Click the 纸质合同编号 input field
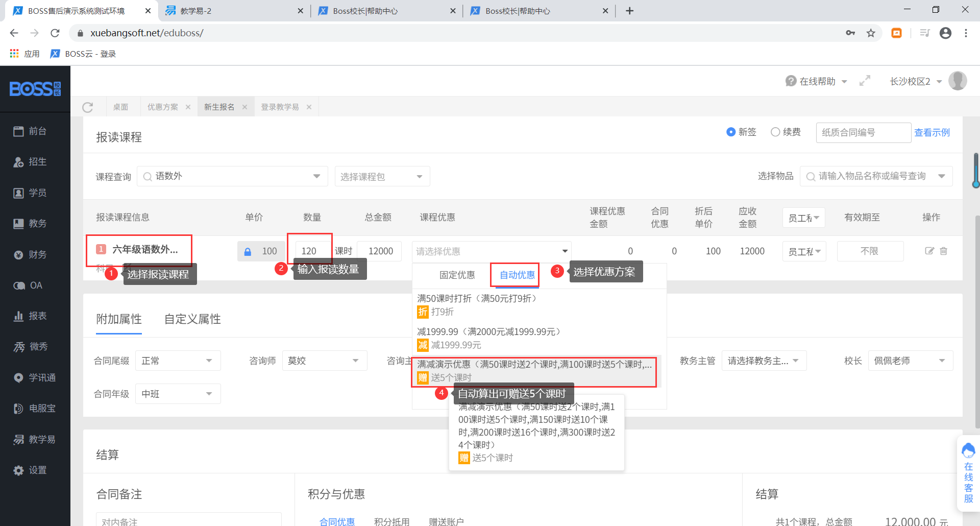The image size is (980, 526). [863, 133]
